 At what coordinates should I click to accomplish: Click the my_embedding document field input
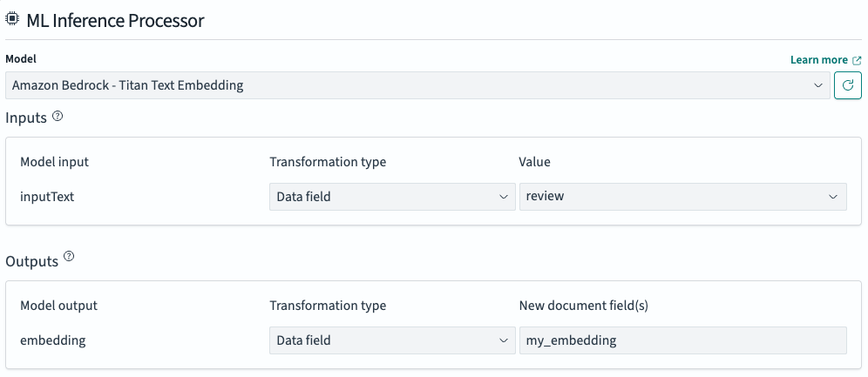point(682,340)
